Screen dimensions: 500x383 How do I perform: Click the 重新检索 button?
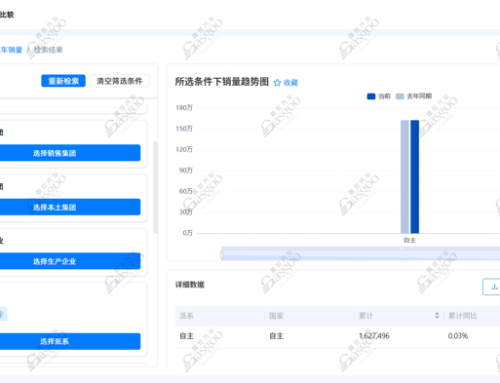[x=63, y=81]
